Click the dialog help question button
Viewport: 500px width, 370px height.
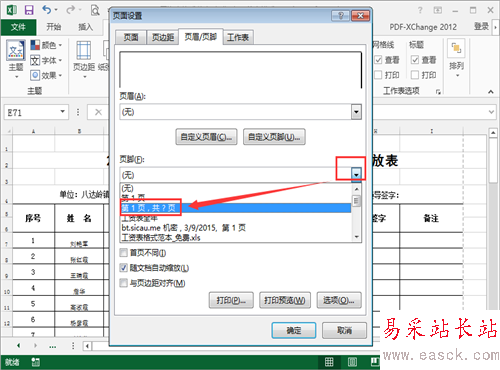coord(341,16)
